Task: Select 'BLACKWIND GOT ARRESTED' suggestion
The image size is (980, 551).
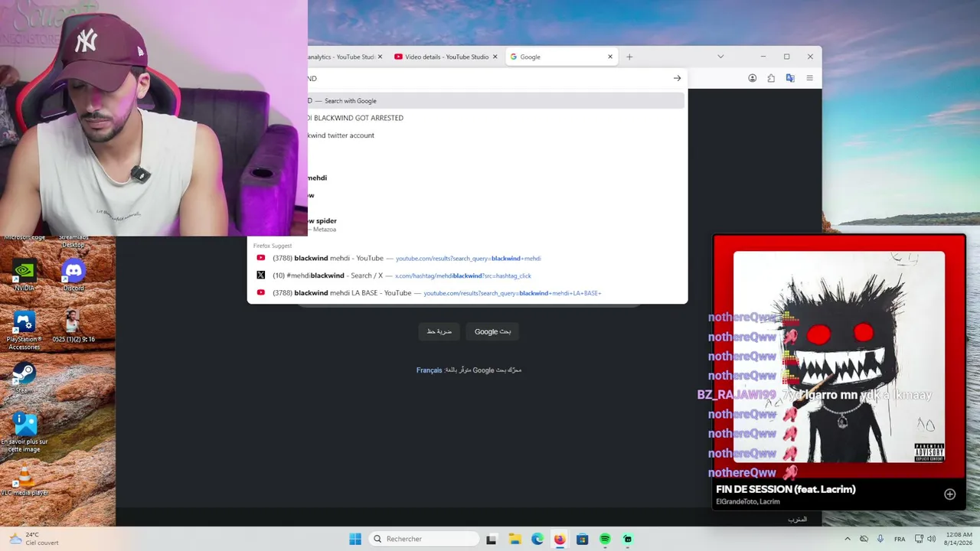Action: tap(496, 118)
